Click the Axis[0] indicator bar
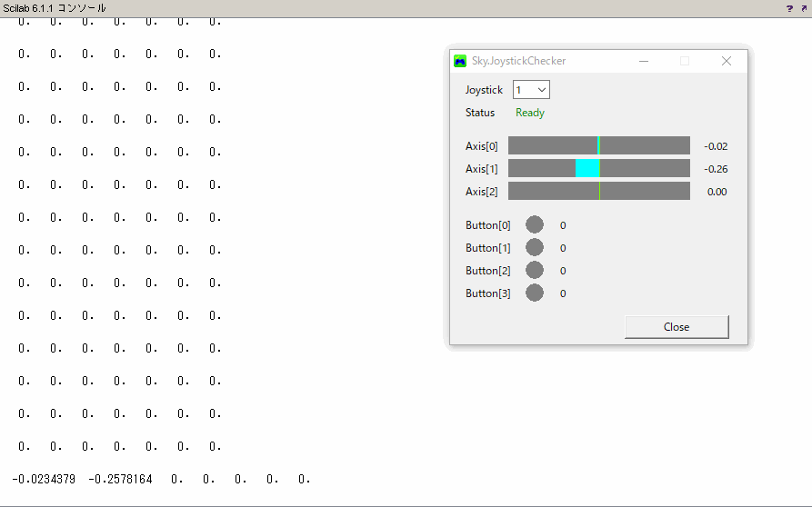The image size is (812, 507). (x=598, y=145)
